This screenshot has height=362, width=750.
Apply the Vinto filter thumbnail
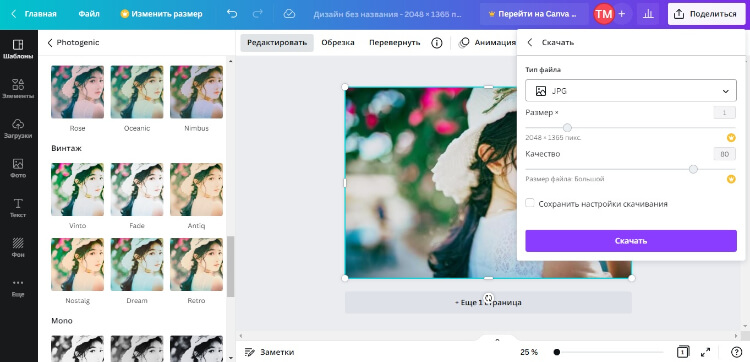point(77,189)
